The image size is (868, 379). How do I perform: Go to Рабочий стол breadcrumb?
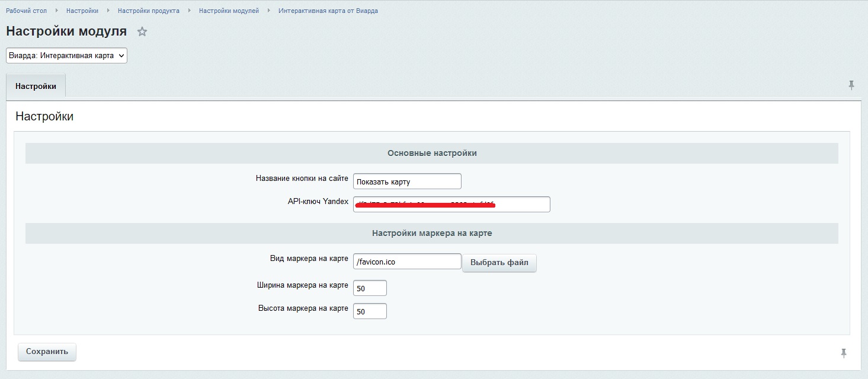(x=26, y=11)
